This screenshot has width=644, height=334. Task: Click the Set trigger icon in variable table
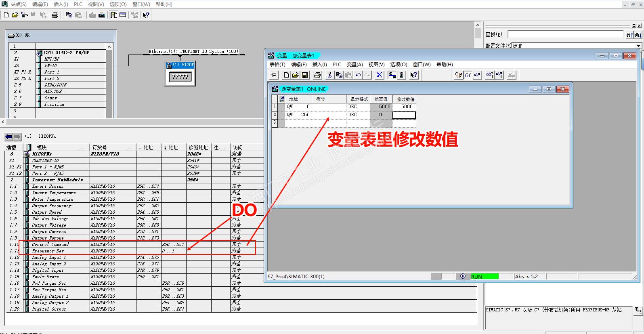click(x=459, y=75)
